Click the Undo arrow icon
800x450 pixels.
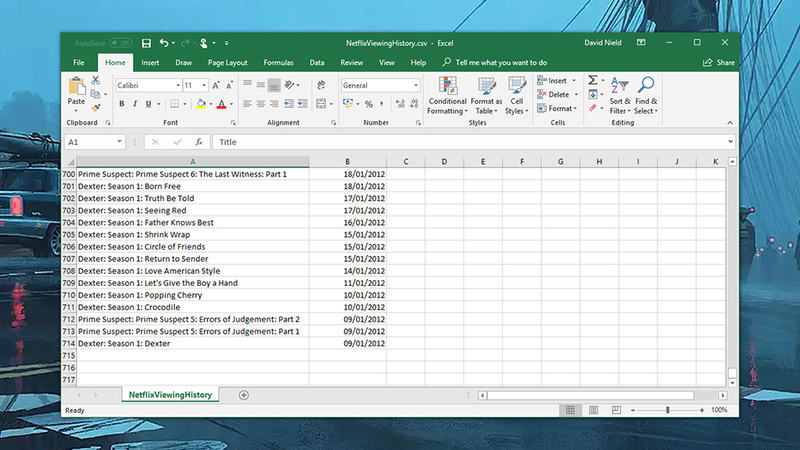pos(164,43)
